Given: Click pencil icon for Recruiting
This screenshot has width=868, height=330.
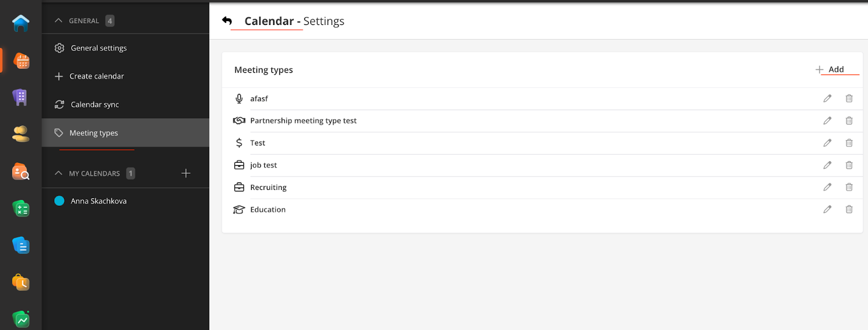Looking at the screenshot, I should point(827,187).
